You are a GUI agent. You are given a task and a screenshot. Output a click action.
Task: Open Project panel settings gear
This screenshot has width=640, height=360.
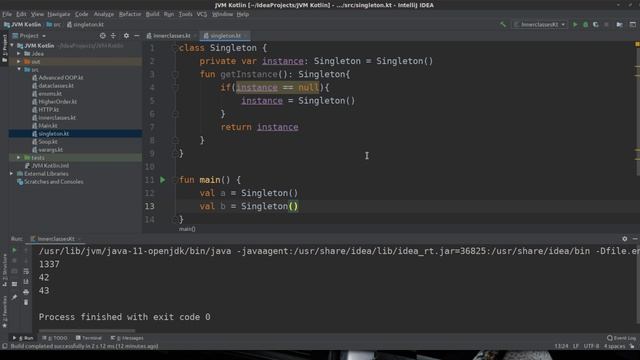[126, 36]
